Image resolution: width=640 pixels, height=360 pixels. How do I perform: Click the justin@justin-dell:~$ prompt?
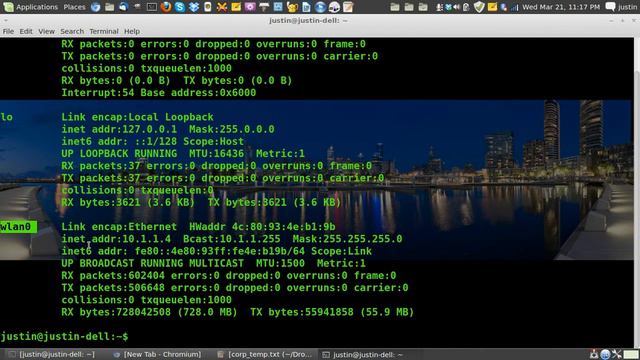point(64,336)
